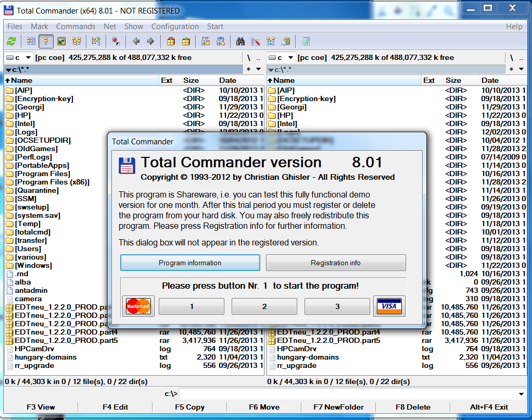Enable thumbnail view icon in toolbar
The width and height of the screenshot is (532, 420).
coord(61,41)
